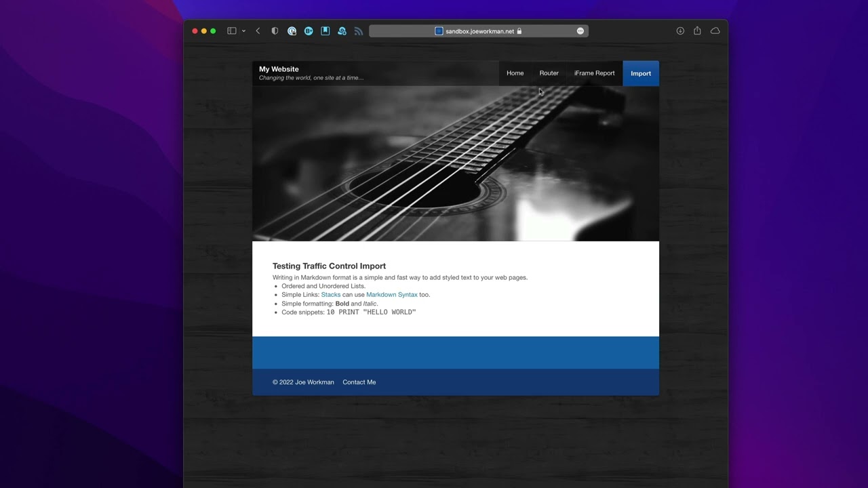Click the clock-lock extension icon in toolbar
This screenshot has height=488, width=868.
tap(292, 31)
